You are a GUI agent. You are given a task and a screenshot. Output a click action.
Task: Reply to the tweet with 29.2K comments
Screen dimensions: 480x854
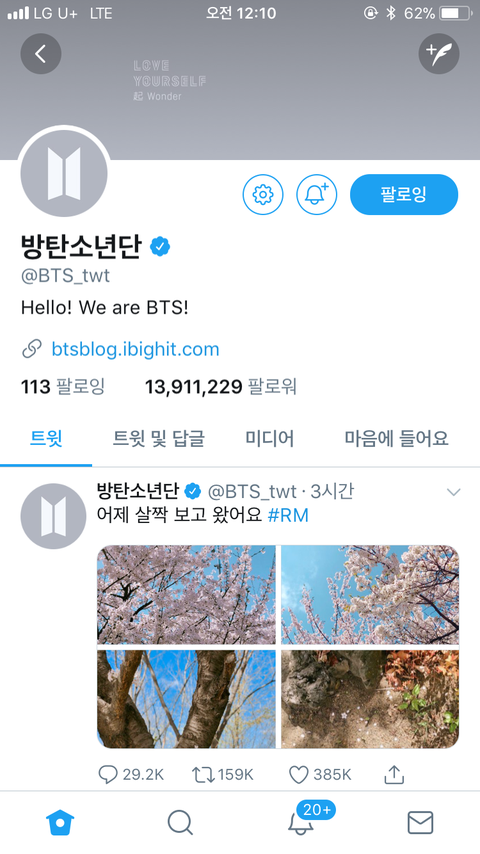[131, 774]
